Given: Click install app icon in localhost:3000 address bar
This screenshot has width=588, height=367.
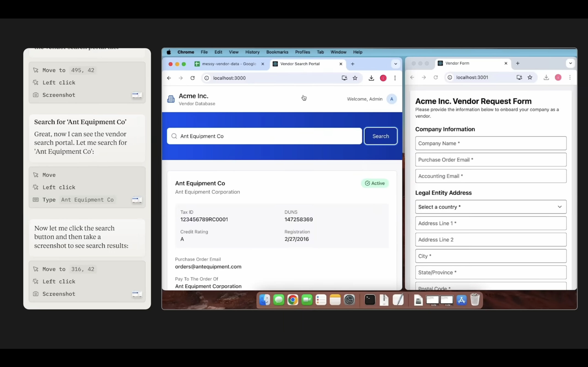Looking at the screenshot, I should click(x=344, y=78).
